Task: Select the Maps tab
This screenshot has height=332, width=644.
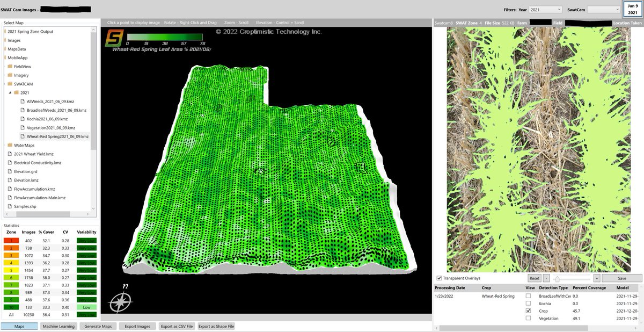Action: 20,326
